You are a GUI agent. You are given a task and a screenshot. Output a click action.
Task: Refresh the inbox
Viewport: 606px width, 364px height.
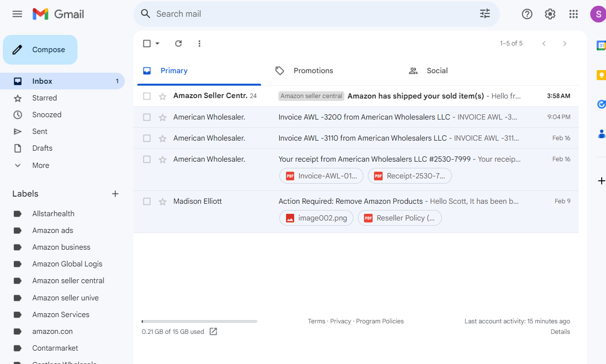[x=178, y=44]
